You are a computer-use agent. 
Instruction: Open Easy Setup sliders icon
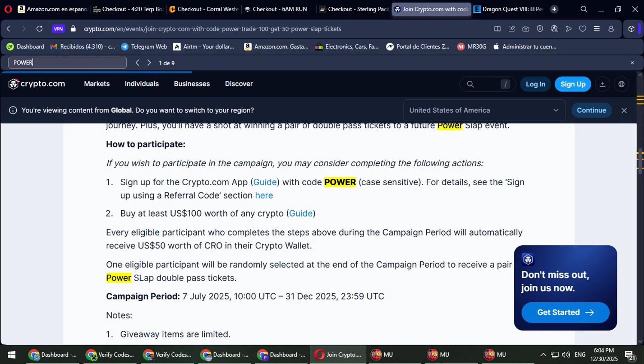[x=597, y=29]
